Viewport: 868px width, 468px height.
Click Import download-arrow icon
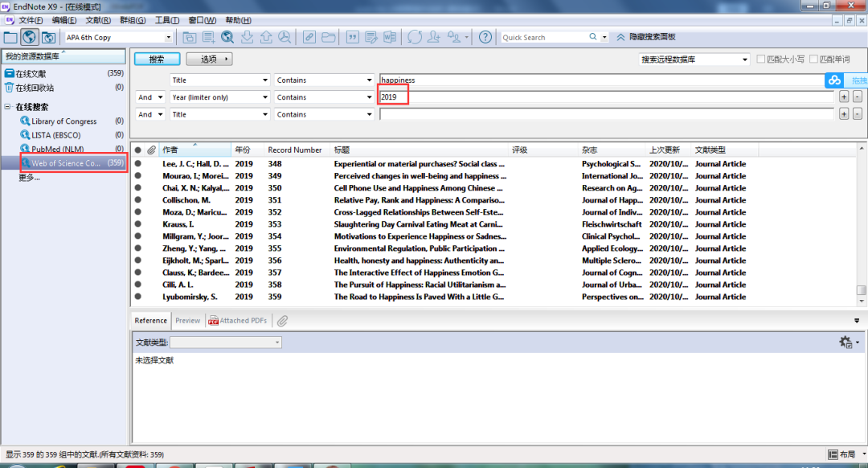[x=247, y=37]
